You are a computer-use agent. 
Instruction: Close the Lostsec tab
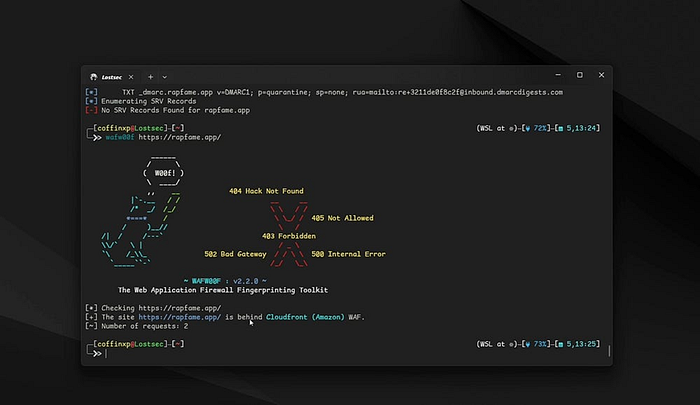pos(131,77)
